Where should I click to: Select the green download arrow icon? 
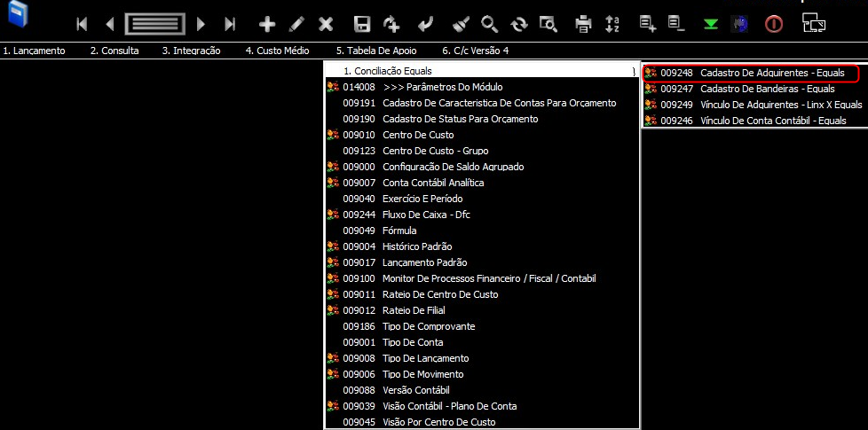[711, 24]
